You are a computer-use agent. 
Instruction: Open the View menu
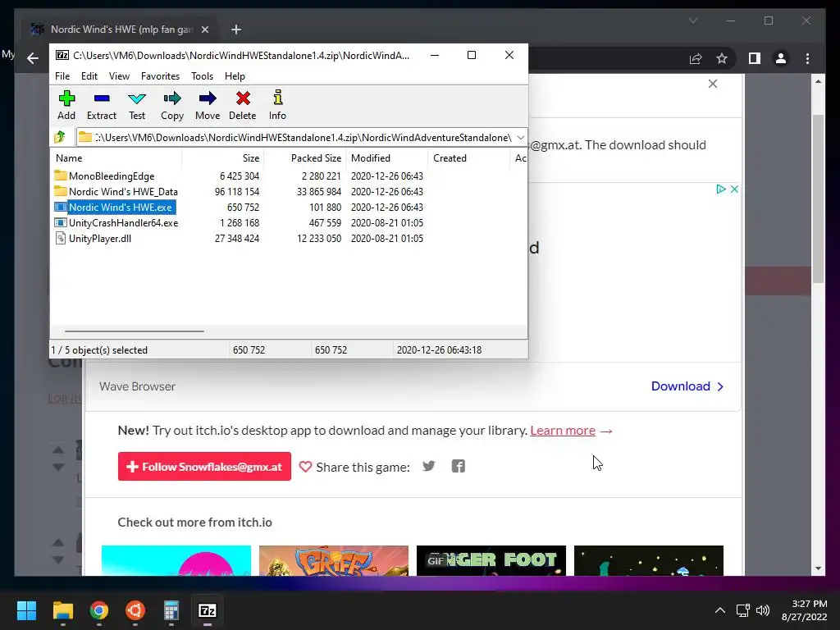tap(119, 76)
